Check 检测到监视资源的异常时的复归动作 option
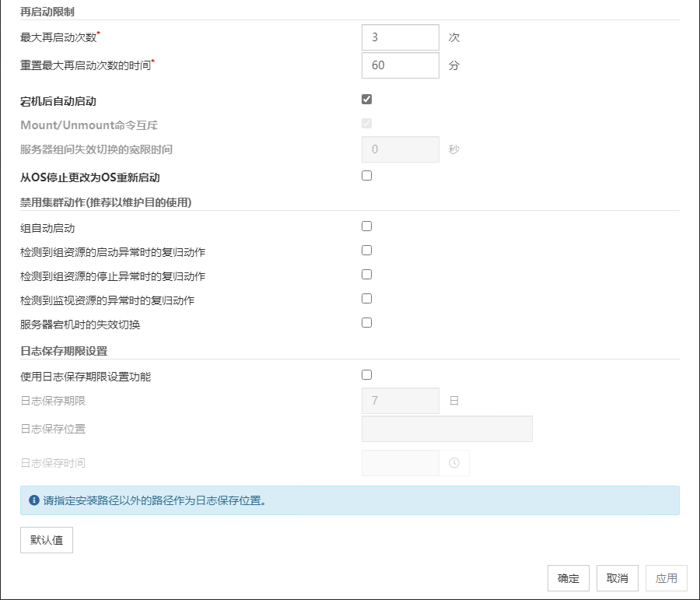The image size is (700, 600). pyautogui.click(x=367, y=299)
